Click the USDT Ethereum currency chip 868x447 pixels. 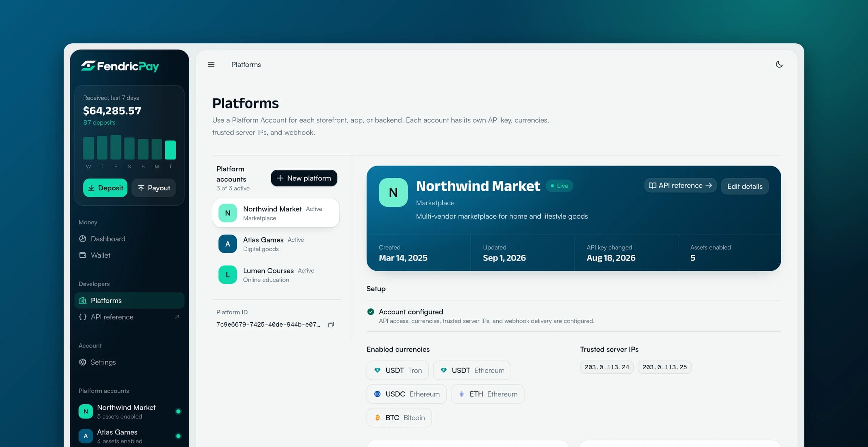472,370
